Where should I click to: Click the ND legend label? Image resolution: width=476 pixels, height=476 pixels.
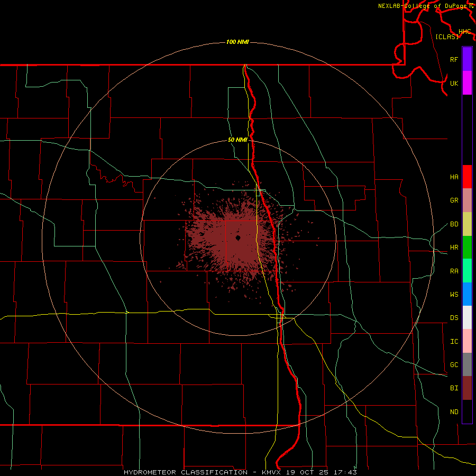[454, 412]
